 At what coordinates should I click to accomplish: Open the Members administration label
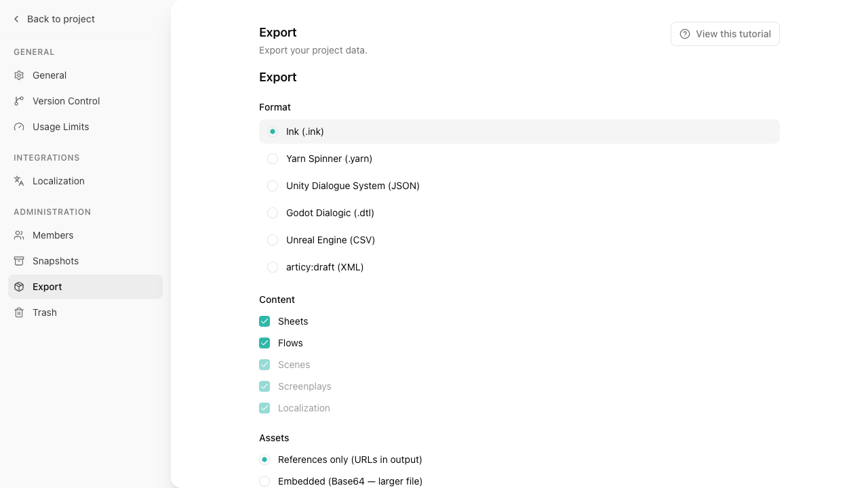53,235
